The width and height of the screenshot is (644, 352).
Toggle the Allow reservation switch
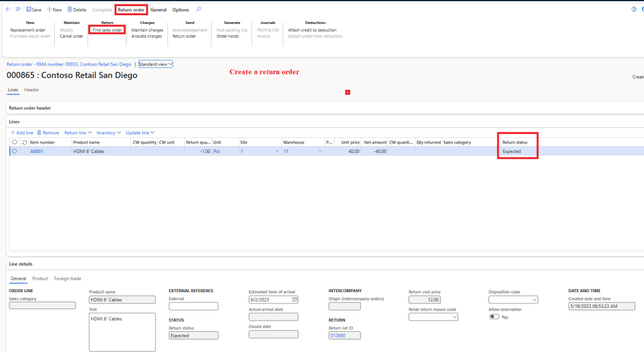[x=494, y=317]
